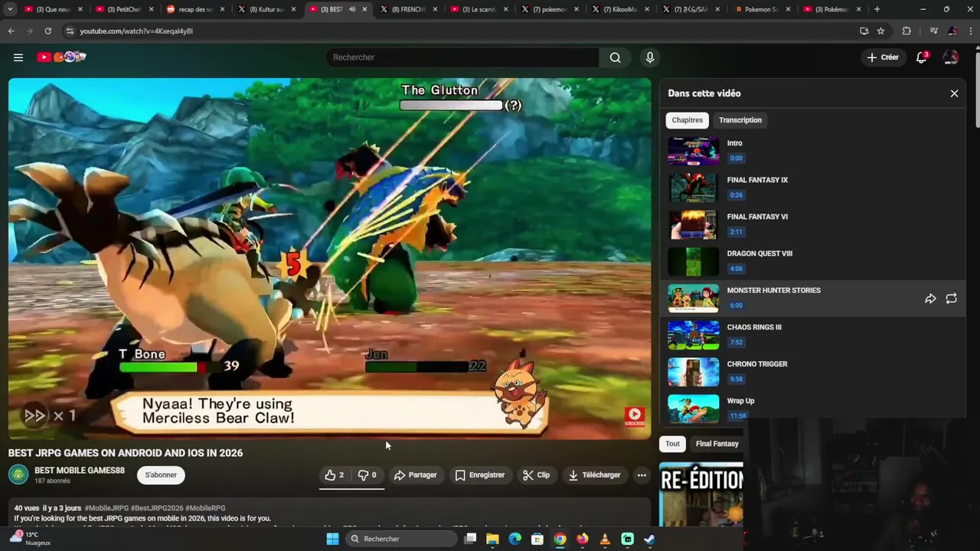Go back in browser history

(11, 31)
